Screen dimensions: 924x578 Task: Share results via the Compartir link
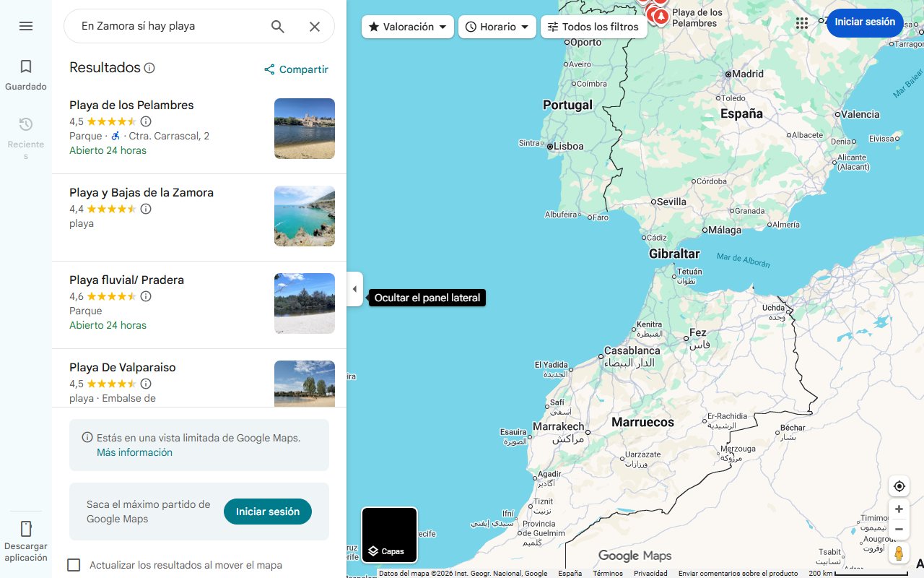pyautogui.click(x=295, y=69)
